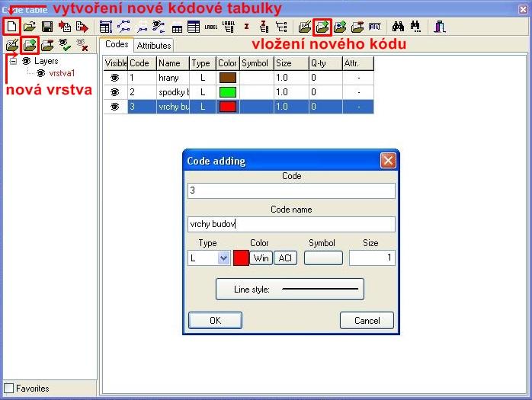Click the binoculars find-next icon with dots

click(x=415, y=27)
